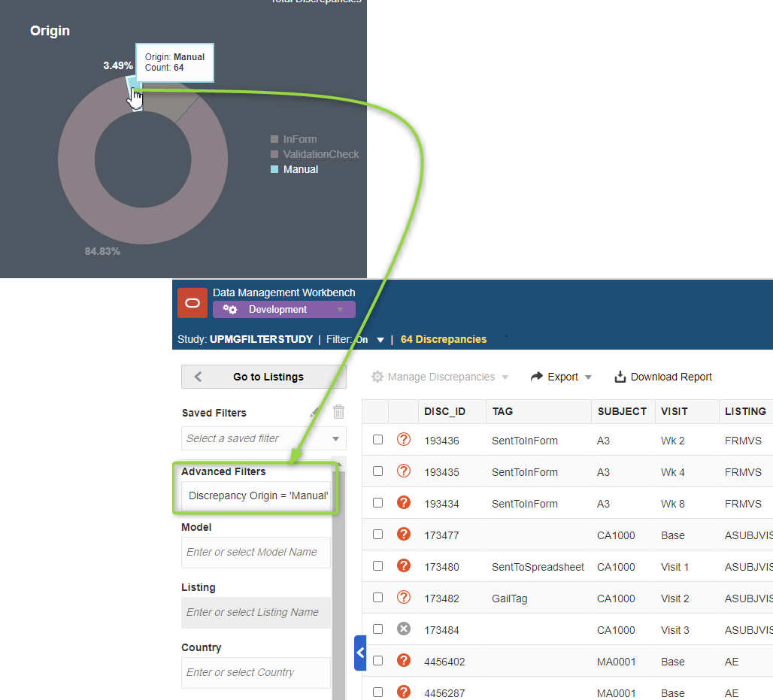Click status icon for discrepancy 173477
773x700 pixels.
pos(404,534)
